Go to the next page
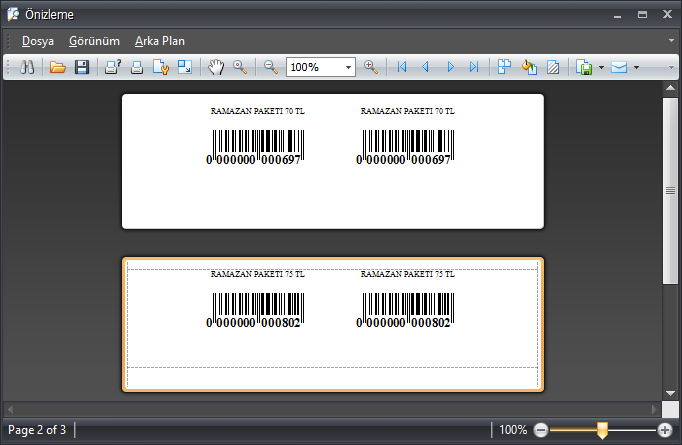Screen dimensions: 682x445 (451, 67)
